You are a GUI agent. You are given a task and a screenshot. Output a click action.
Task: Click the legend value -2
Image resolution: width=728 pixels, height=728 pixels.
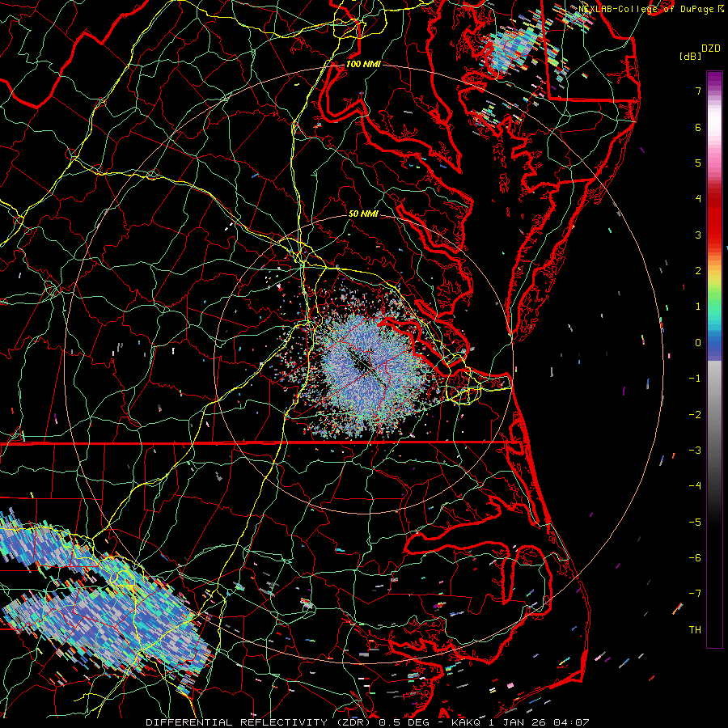coord(695,415)
